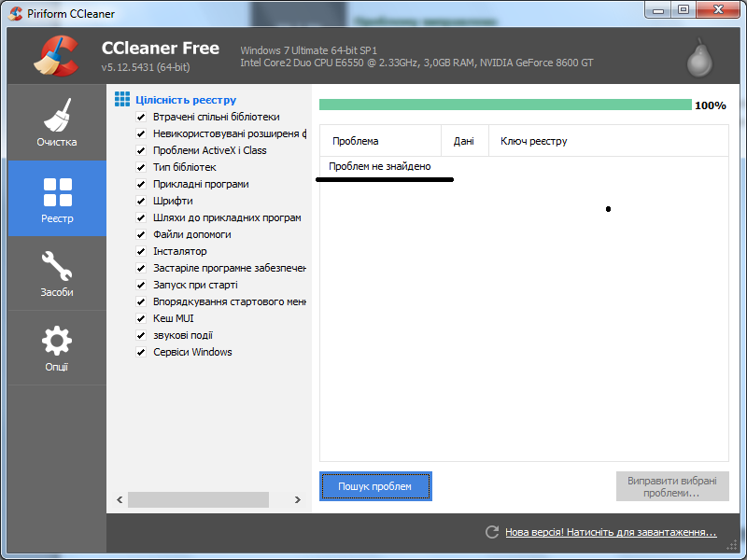Click the horizontal scrollbar thumb under the checklist
The height and width of the screenshot is (560, 747).
coord(198,499)
